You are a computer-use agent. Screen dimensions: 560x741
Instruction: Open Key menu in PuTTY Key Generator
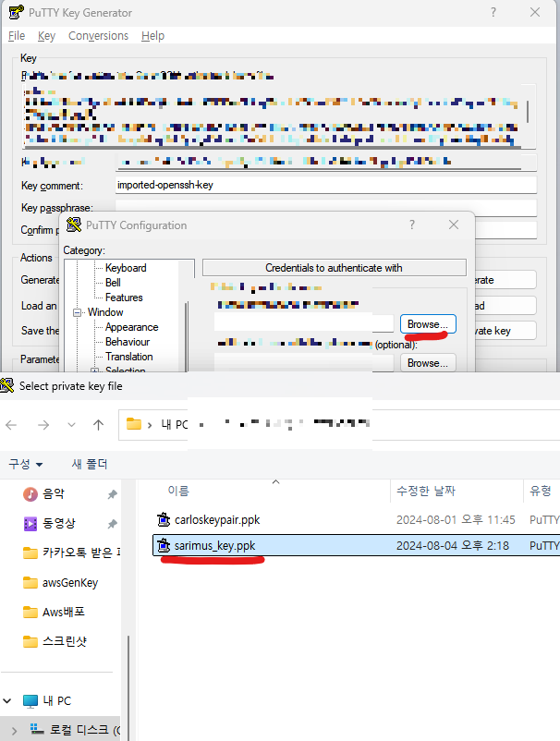click(x=46, y=36)
